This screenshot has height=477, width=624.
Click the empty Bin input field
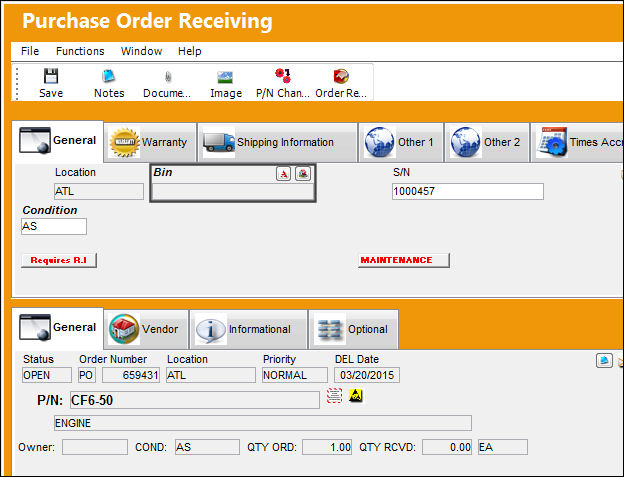[233, 192]
